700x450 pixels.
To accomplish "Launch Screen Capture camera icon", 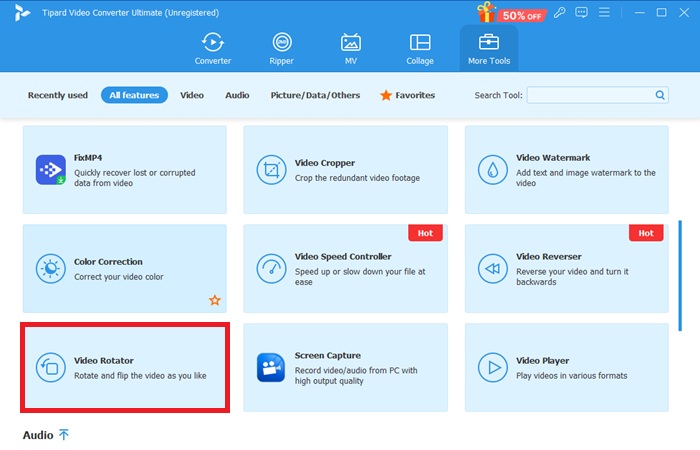I will tap(271, 368).
